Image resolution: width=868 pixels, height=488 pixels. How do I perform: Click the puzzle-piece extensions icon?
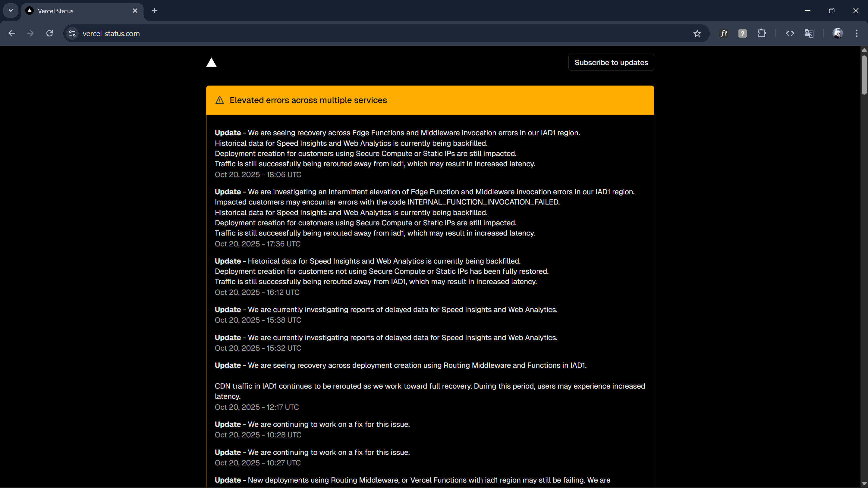click(x=762, y=33)
